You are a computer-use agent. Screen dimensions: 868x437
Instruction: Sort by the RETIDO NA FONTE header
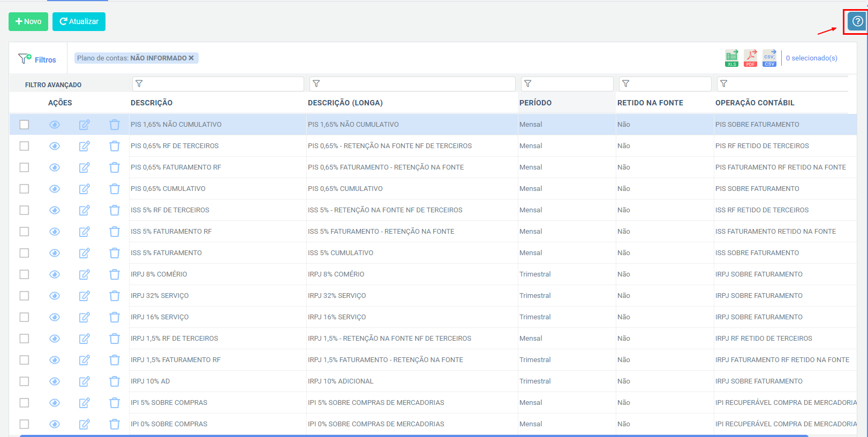click(650, 103)
